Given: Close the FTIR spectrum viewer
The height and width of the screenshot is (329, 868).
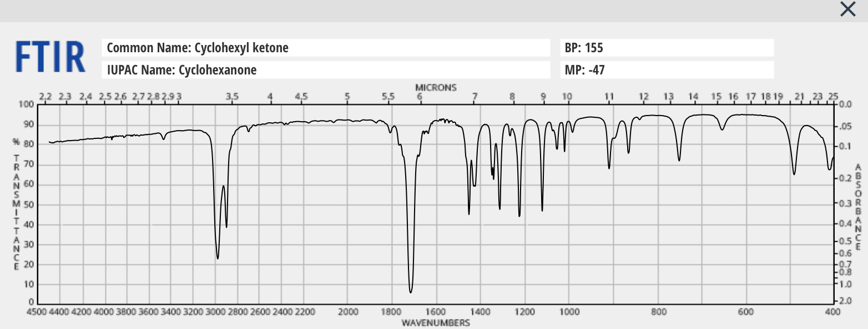Looking at the screenshot, I should point(847,9).
